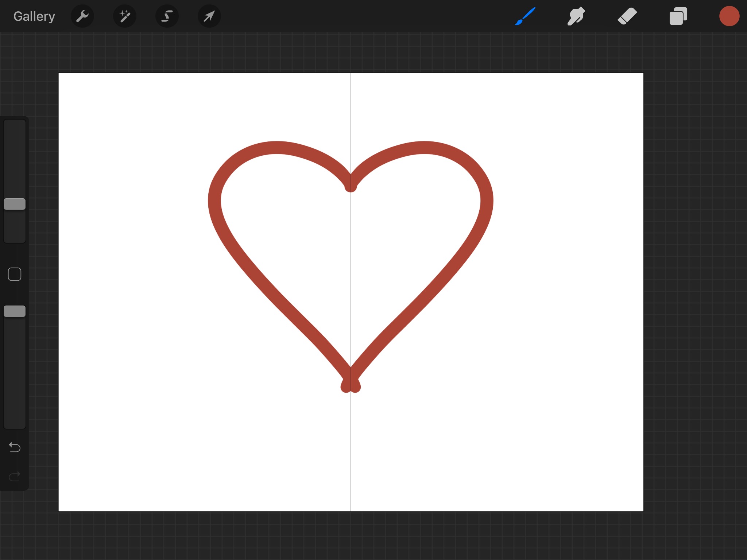Image resolution: width=747 pixels, height=560 pixels.
Task: Select the Eraser tool
Action: pyautogui.click(x=627, y=16)
